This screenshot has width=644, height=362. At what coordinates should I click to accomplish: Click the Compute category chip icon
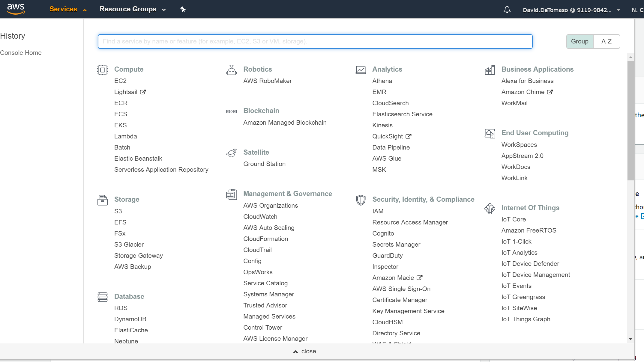103,70
